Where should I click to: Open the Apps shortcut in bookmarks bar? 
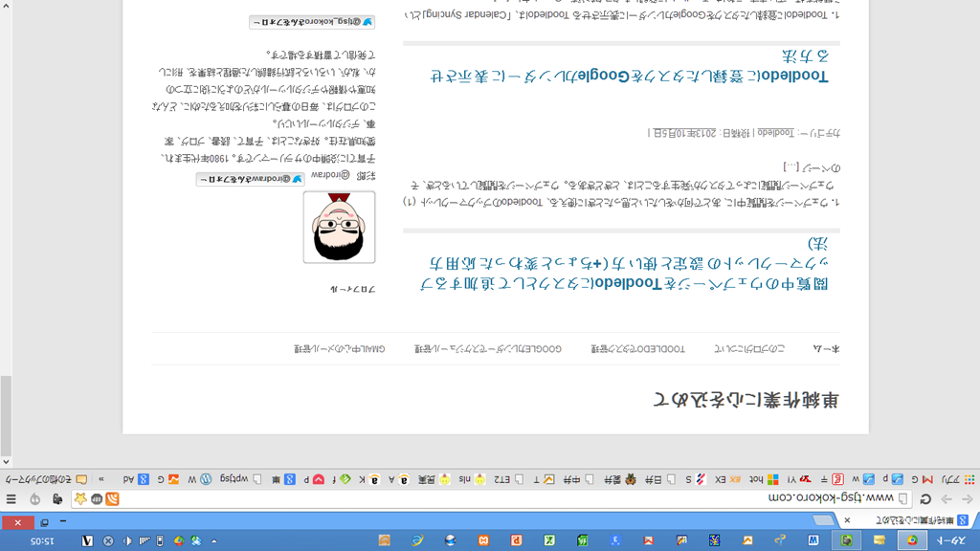click(x=959, y=480)
